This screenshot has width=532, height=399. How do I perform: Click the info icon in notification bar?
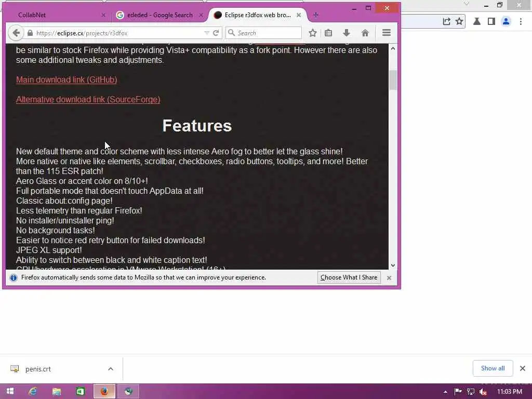pos(14,278)
